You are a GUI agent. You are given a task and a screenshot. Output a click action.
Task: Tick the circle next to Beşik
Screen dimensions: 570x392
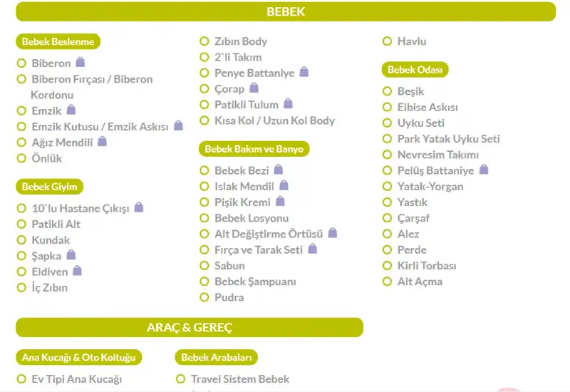(x=388, y=91)
